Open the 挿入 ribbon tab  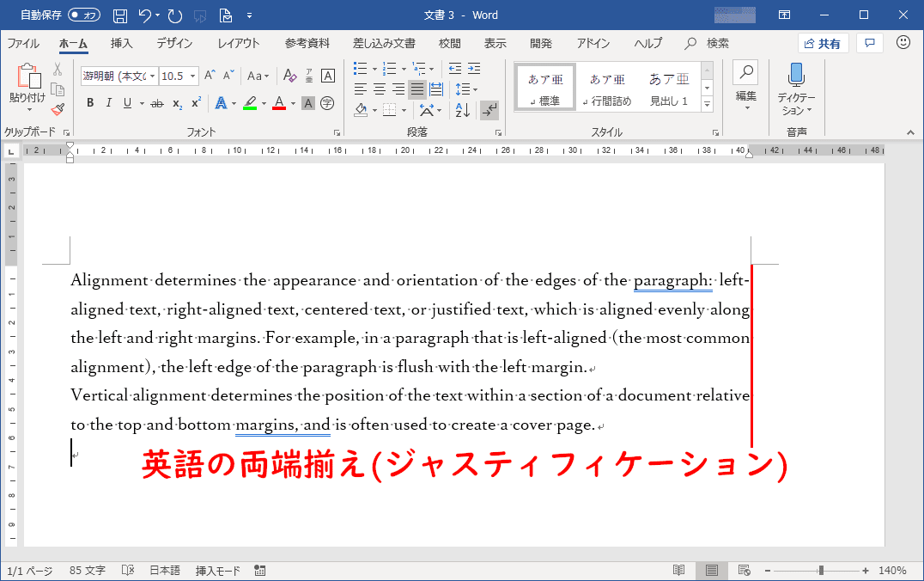[x=121, y=43]
